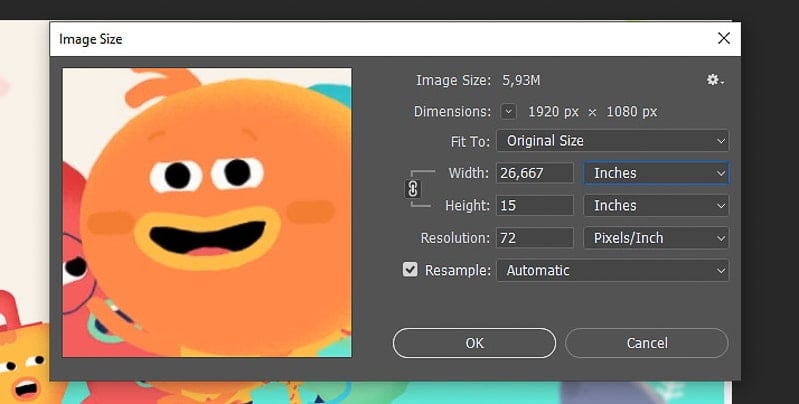Click the Resolution label text
The width and height of the screenshot is (799, 404).
click(455, 238)
